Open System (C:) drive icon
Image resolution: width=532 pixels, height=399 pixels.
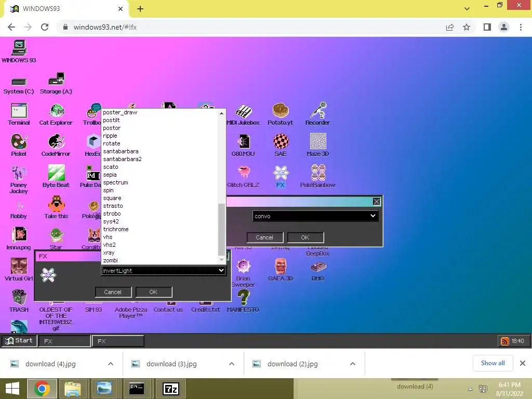pyautogui.click(x=19, y=82)
